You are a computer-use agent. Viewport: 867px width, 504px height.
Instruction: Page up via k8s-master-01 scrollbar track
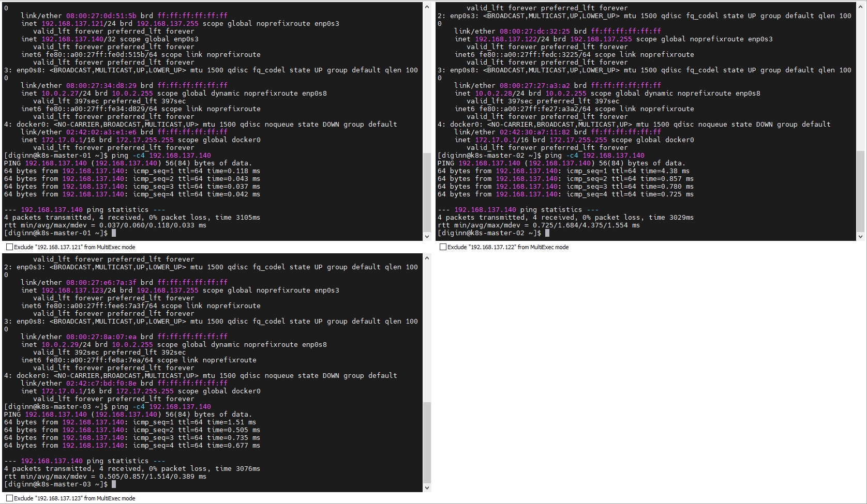pyautogui.click(x=427, y=78)
